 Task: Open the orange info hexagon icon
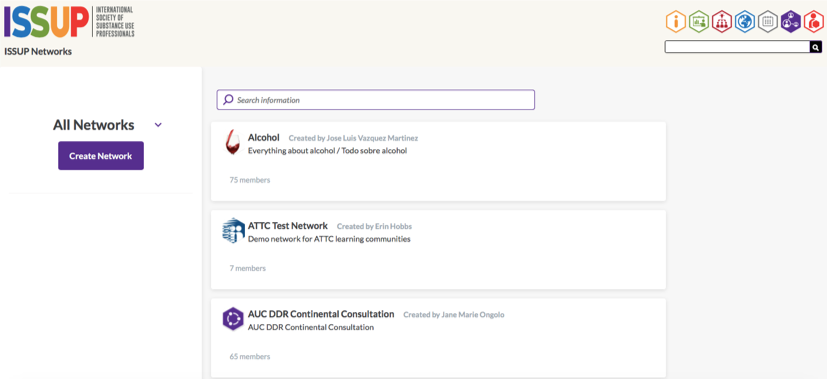[x=676, y=22]
